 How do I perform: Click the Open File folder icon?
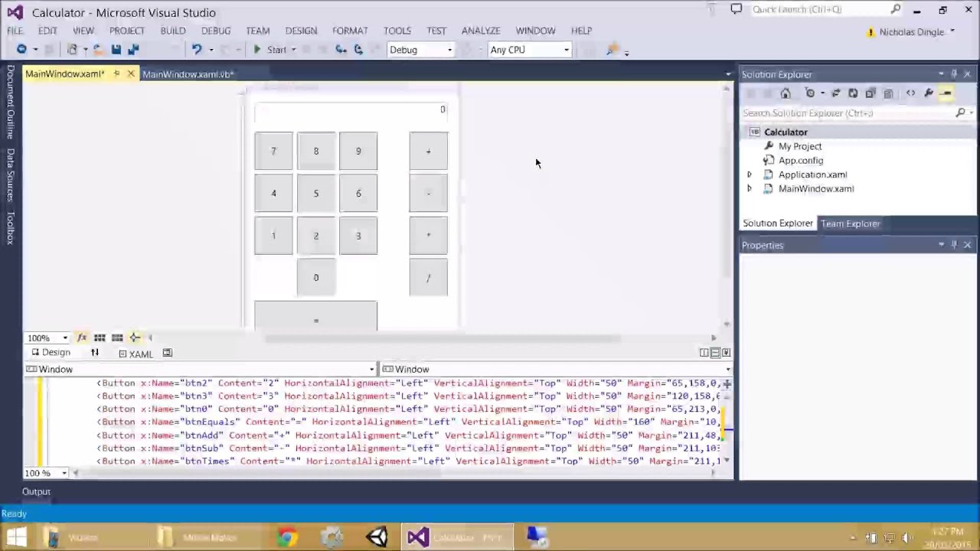tap(98, 50)
